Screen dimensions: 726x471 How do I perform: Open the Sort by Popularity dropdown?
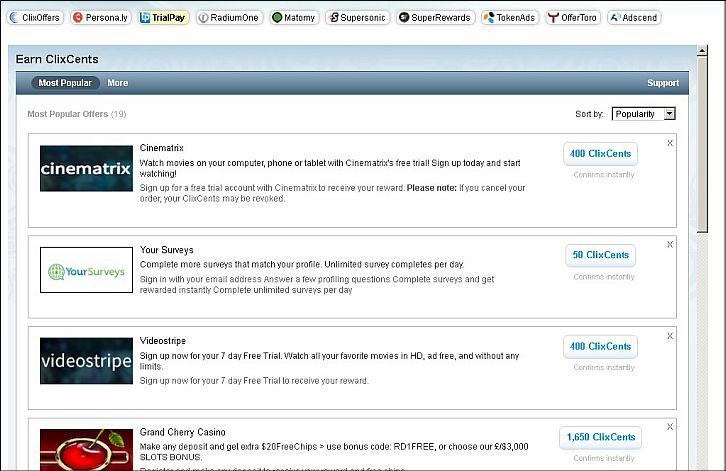(x=644, y=114)
